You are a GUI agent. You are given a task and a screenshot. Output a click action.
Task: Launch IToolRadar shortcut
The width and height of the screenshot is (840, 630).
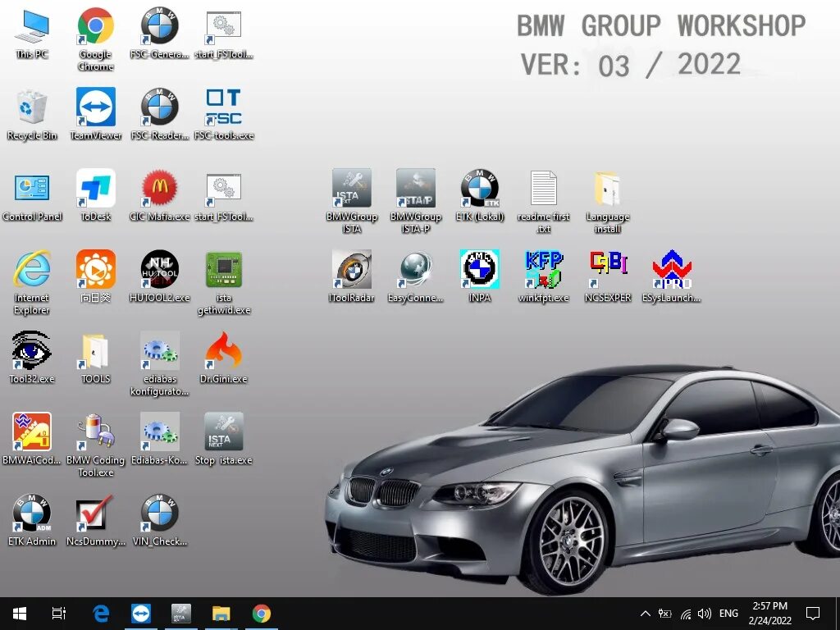[x=351, y=276]
